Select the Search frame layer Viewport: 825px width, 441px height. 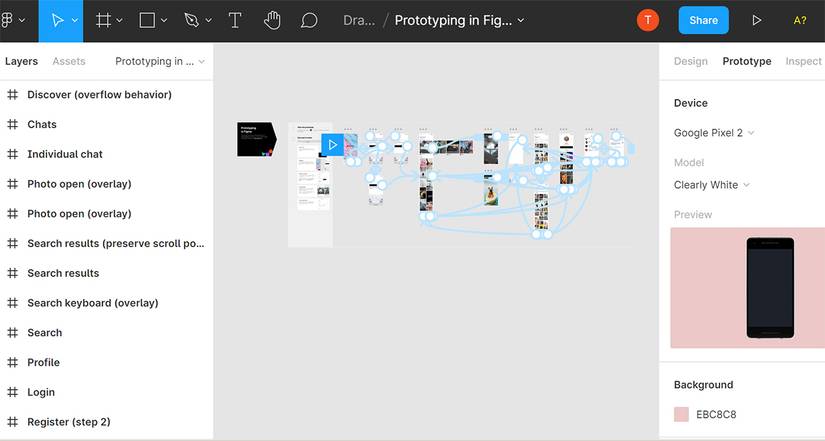click(106, 333)
